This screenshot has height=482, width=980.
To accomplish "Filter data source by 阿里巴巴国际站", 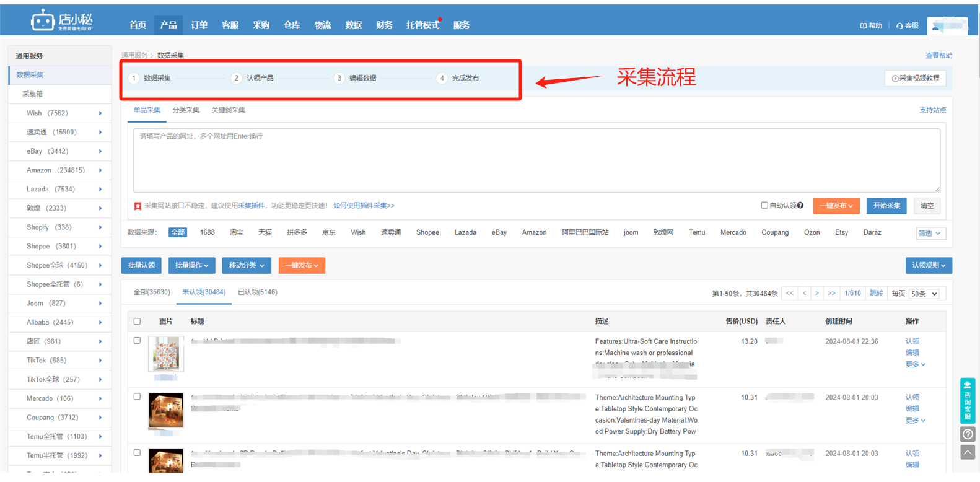I will tap(585, 233).
